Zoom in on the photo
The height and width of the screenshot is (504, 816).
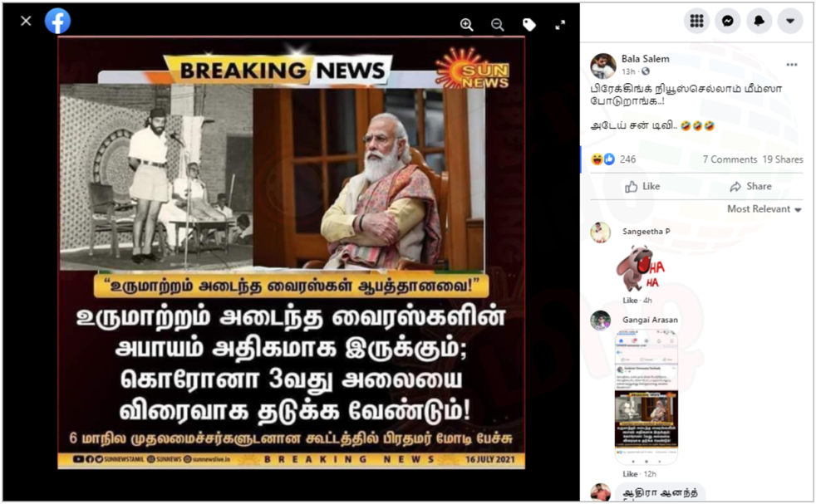467,24
